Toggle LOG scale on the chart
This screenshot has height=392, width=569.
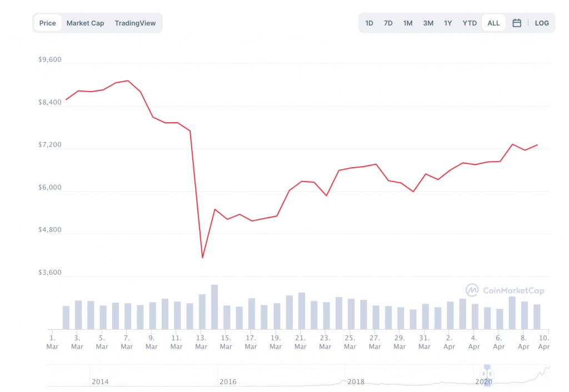pyautogui.click(x=542, y=23)
